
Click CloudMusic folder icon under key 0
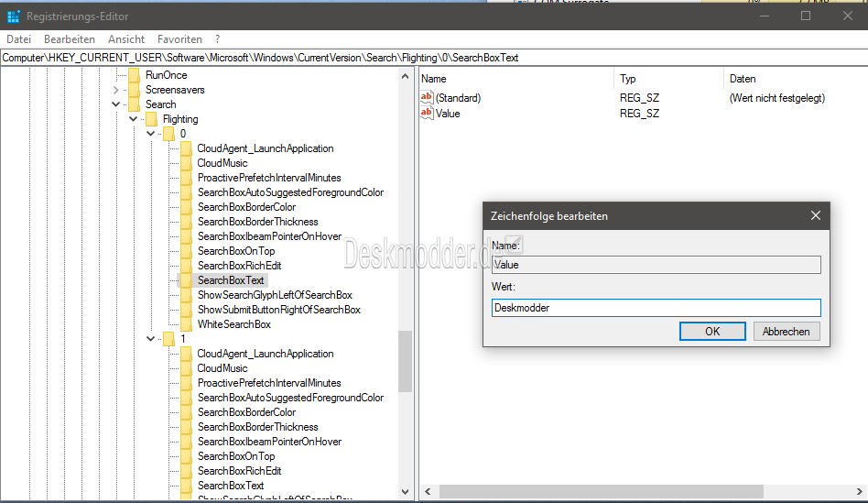click(x=186, y=163)
